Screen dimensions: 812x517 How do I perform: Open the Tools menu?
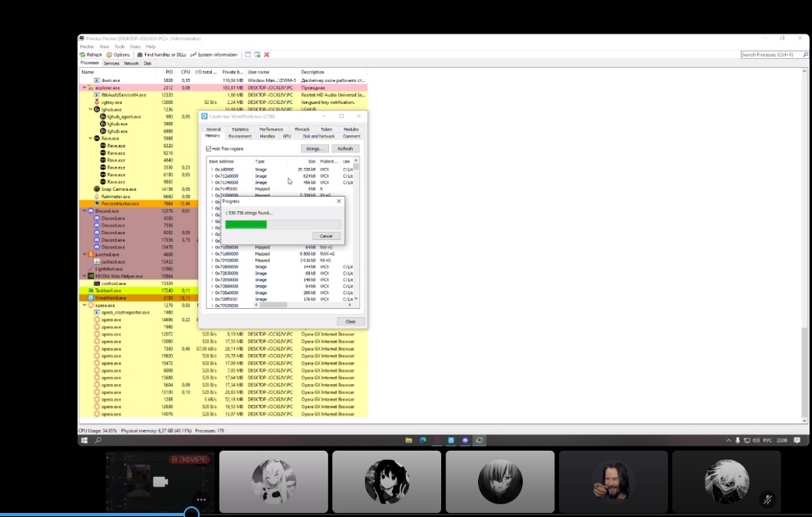[120, 47]
